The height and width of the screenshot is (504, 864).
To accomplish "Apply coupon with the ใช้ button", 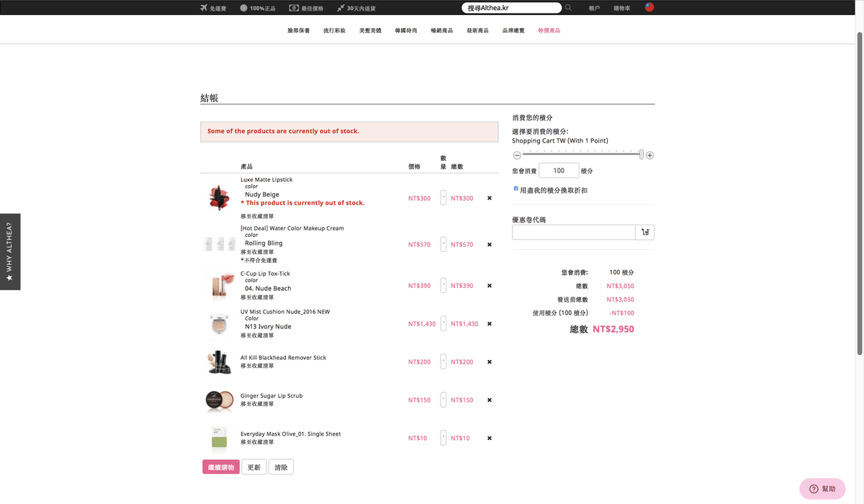I will pyautogui.click(x=645, y=233).
